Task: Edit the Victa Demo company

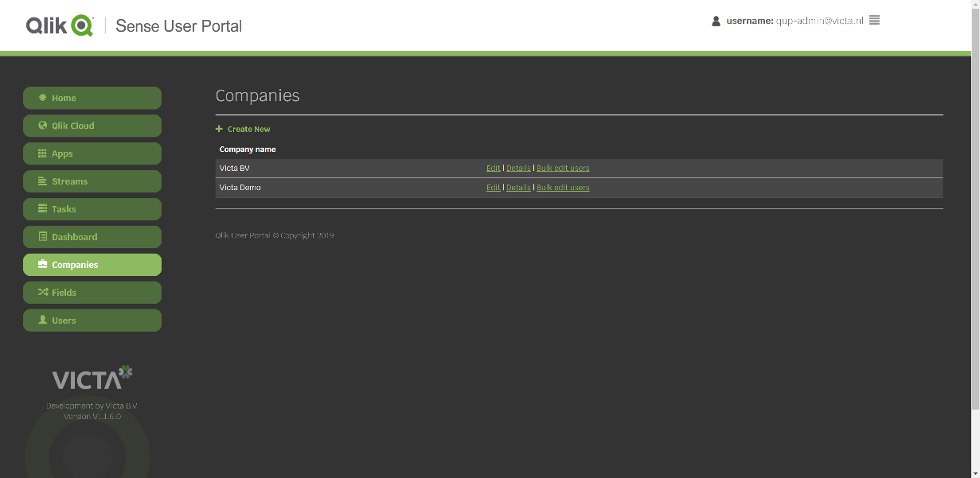Action: click(x=494, y=188)
